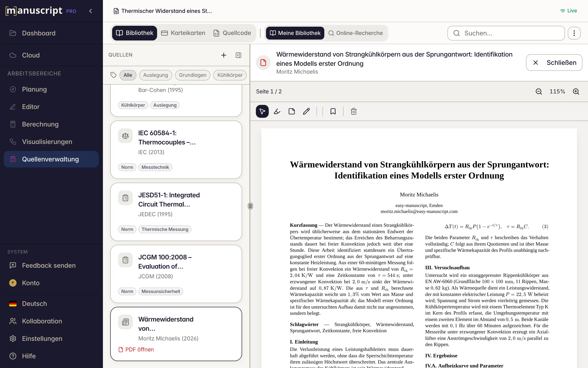
Task: Switch to the Karteikarten tab
Action: (184, 33)
